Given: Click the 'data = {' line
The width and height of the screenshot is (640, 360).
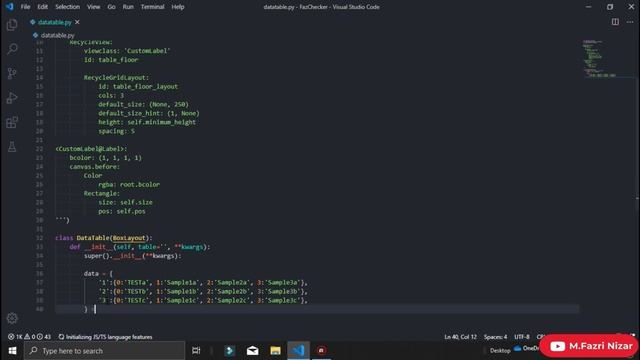Looking at the screenshot, I should point(98,273).
